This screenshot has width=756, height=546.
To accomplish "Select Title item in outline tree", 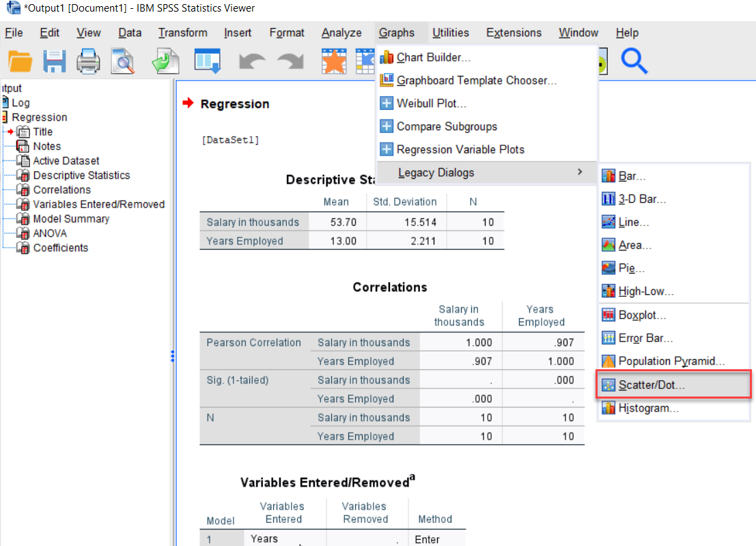I will [x=42, y=132].
